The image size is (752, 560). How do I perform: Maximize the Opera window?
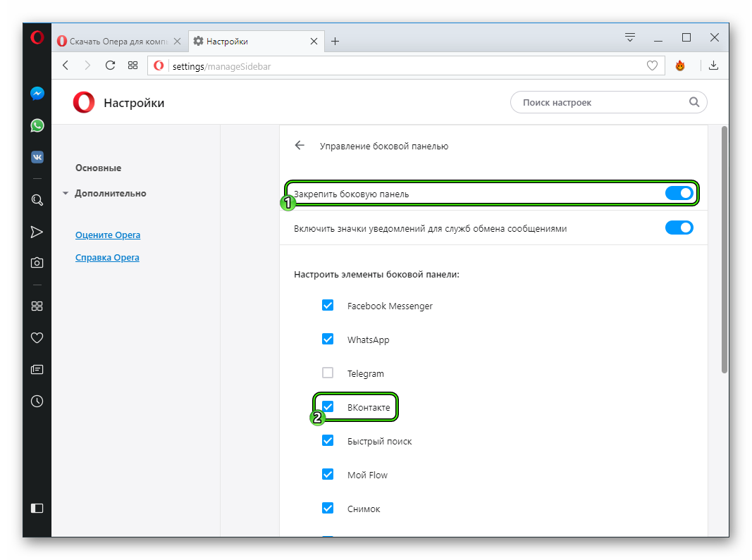(686, 37)
